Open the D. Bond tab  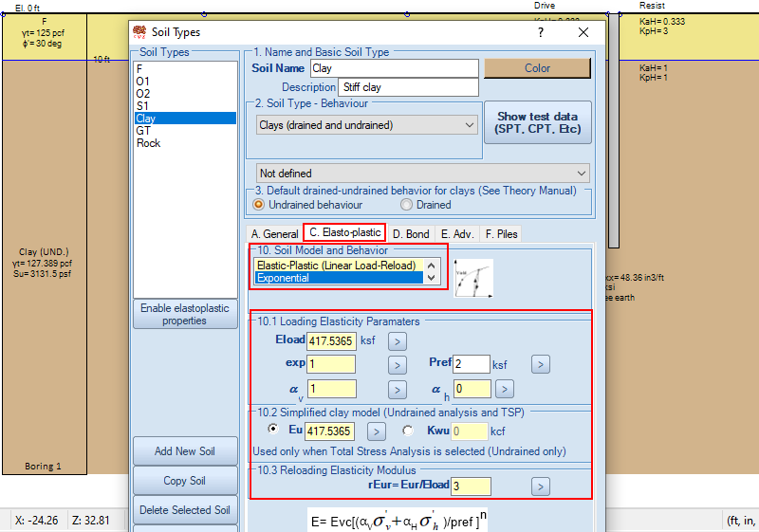pos(411,234)
